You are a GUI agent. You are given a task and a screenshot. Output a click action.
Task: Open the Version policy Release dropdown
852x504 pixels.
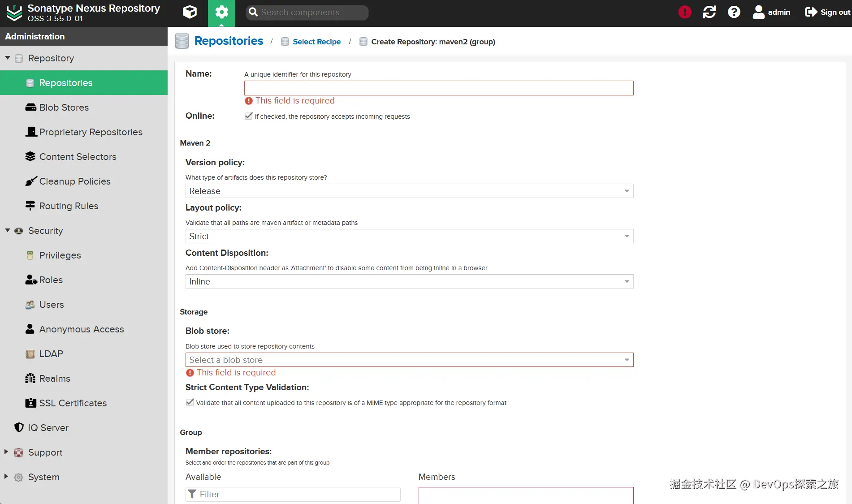click(x=409, y=191)
